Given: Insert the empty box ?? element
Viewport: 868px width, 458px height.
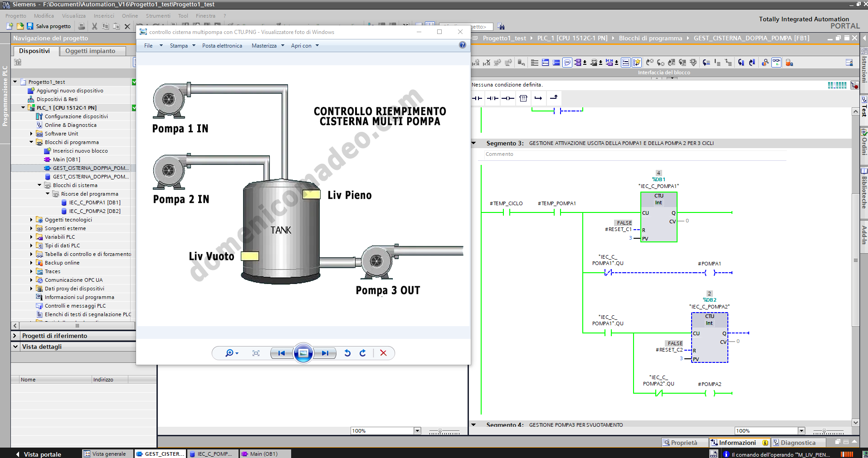Looking at the screenshot, I should [x=523, y=98].
